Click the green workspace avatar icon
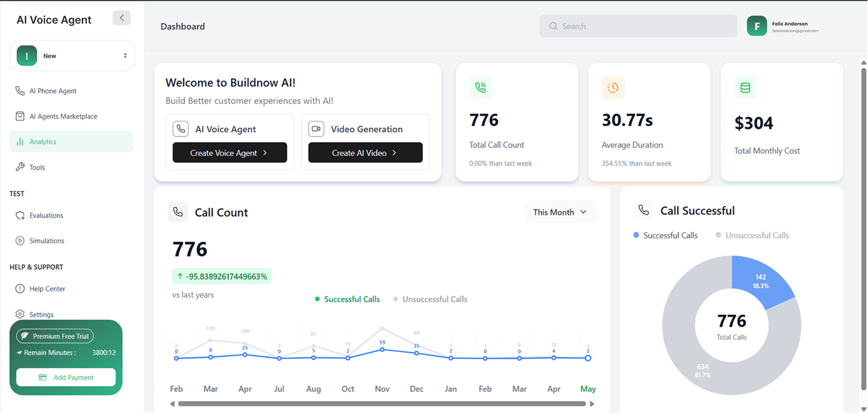 [x=27, y=56]
